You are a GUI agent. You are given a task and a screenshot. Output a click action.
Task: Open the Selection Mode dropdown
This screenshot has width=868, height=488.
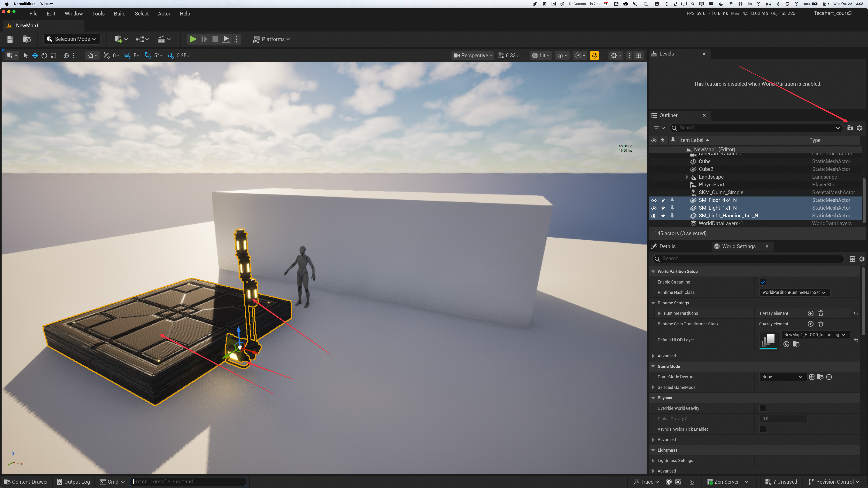[x=72, y=39]
